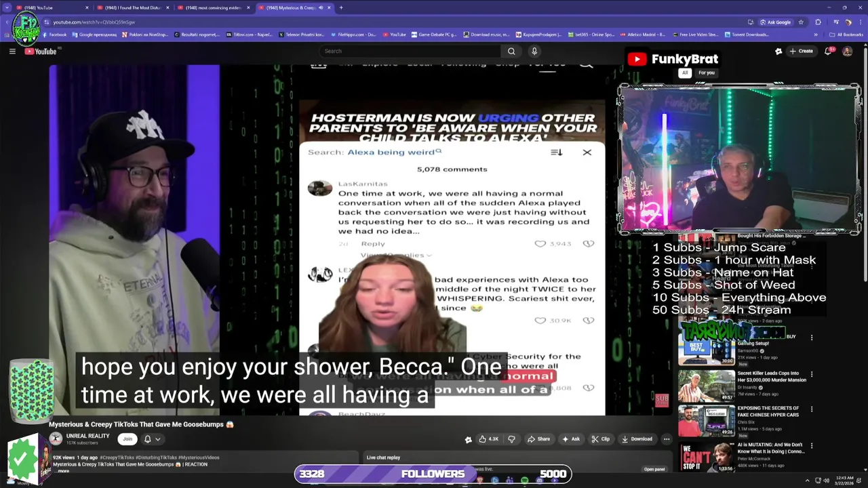Open a new browser tab
Image resolution: width=868 pixels, height=488 pixels.
coord(341,7)
